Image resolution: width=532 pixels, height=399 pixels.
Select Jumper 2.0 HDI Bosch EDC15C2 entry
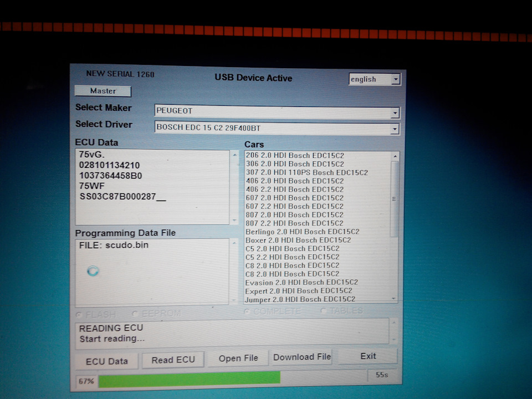tap(300, 299)
